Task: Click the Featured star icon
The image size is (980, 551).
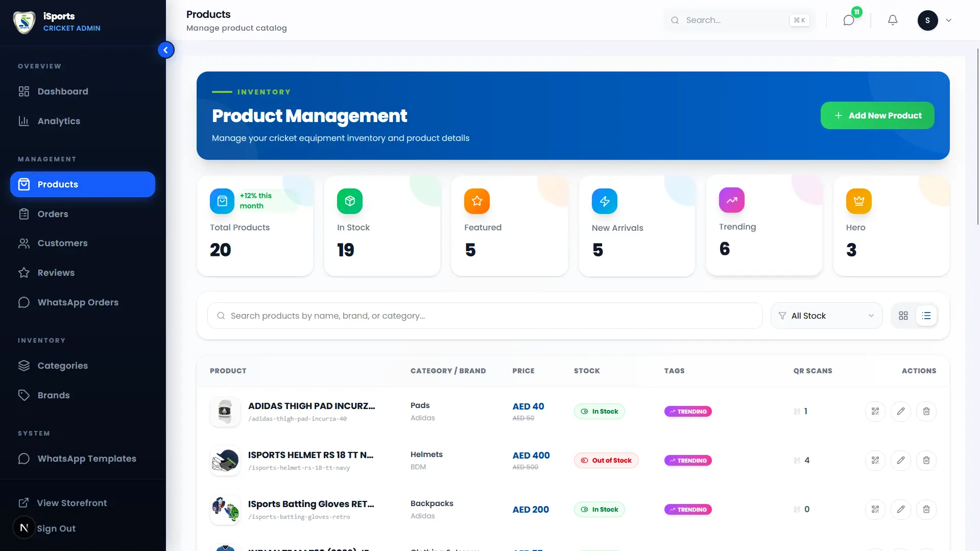Action: (x=477, y=201)
